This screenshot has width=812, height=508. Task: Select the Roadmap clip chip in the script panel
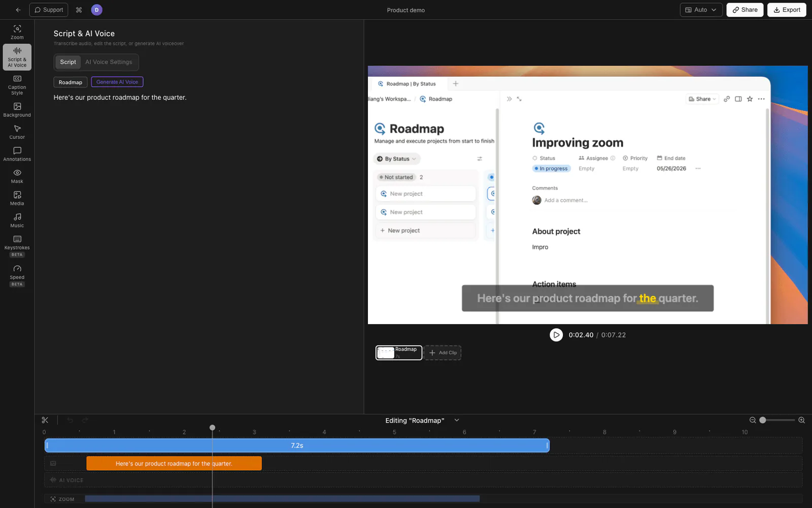(71, 82)
